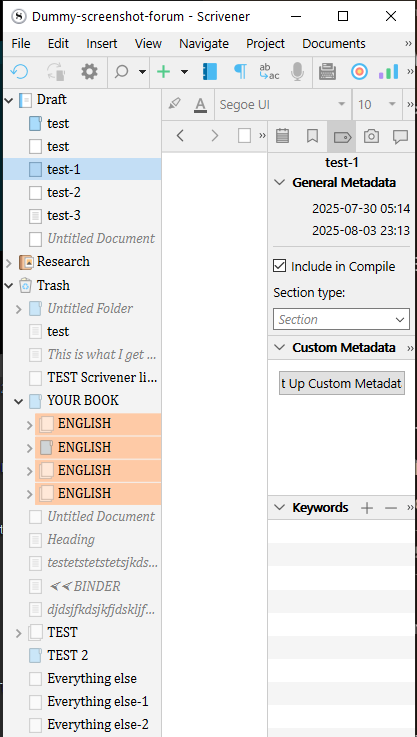Expand Untitled Folder in Trash
417x737 pixels.
point(19,309)
